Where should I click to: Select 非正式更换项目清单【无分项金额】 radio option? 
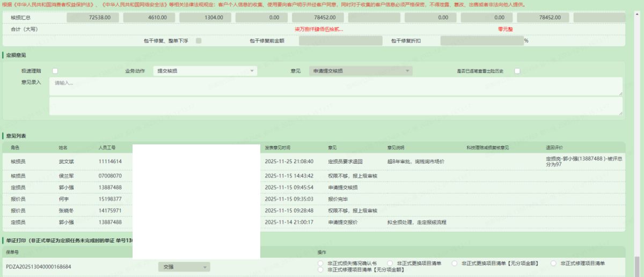click(455, 264)
